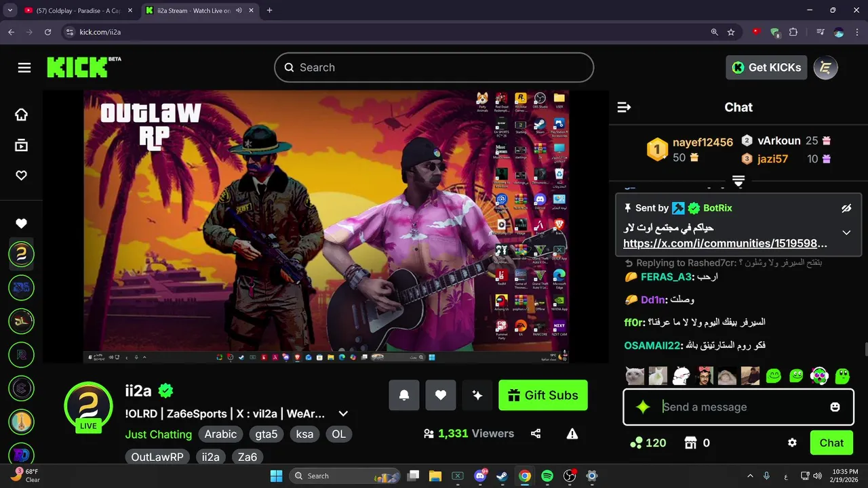868x488 pixels.
Task: Open the user profile avatar menu
Action: click(826, 67)
